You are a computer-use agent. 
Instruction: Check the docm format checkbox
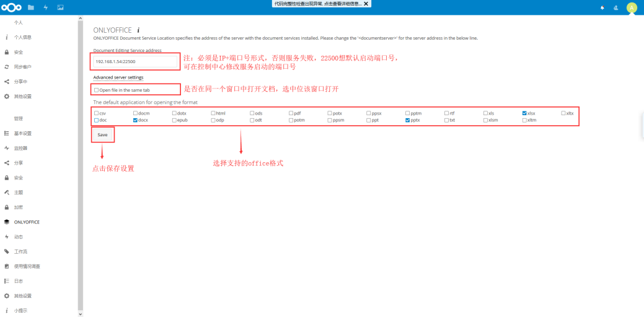(x=135, y=113)
